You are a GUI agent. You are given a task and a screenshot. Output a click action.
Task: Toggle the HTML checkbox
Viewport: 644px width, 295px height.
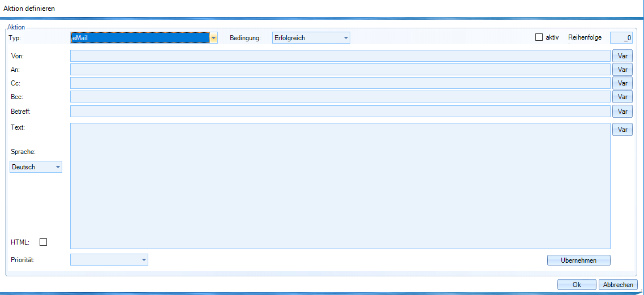click(43, 242)
